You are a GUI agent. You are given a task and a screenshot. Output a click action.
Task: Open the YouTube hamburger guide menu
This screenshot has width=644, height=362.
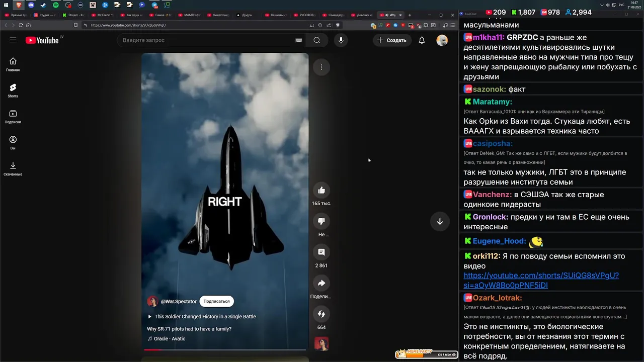pyautogui.click(x=13, y=40)
